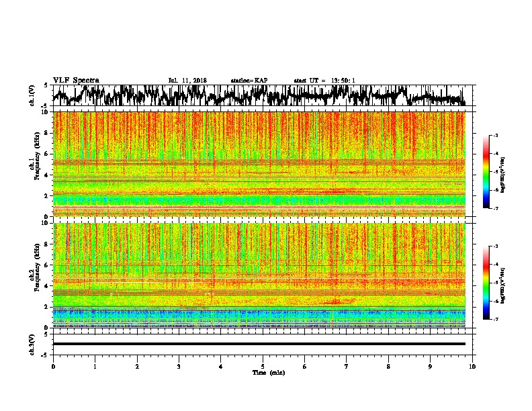This screenshot has width=532, height=411.
Task: Select the date text "Jul. 11, 2018"
Action: [187, 81]
